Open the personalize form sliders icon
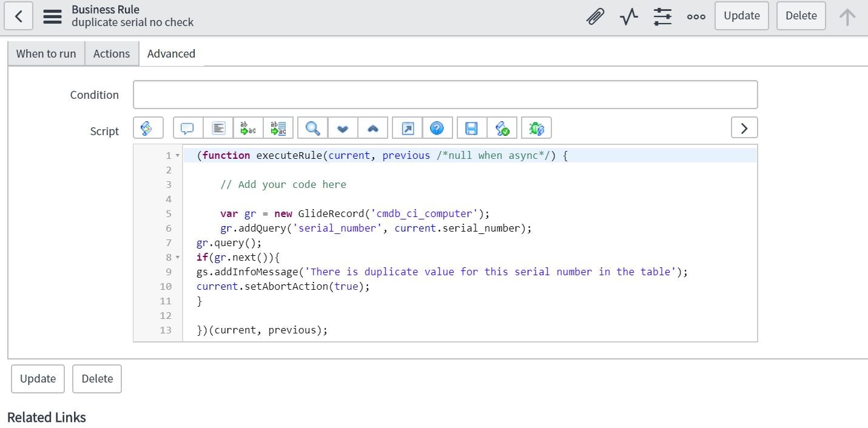The image size is (868, 428). [662, 16]
